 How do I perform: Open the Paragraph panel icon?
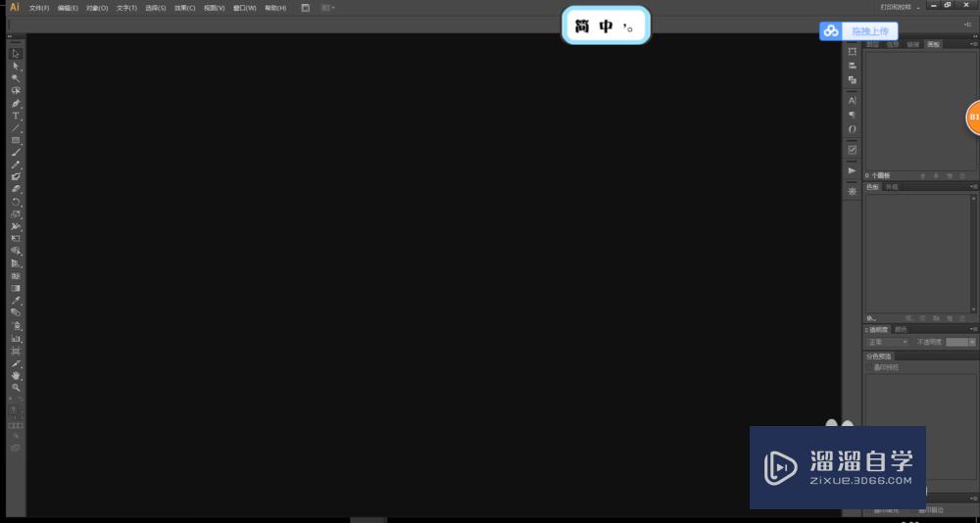tap(852, 115)
